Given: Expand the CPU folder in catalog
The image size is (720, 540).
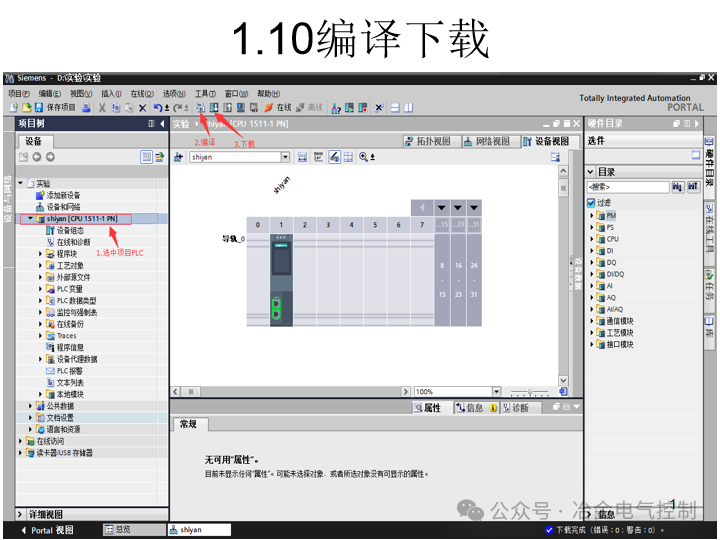Looking at the screenshot, I should [x=592, y=239].
